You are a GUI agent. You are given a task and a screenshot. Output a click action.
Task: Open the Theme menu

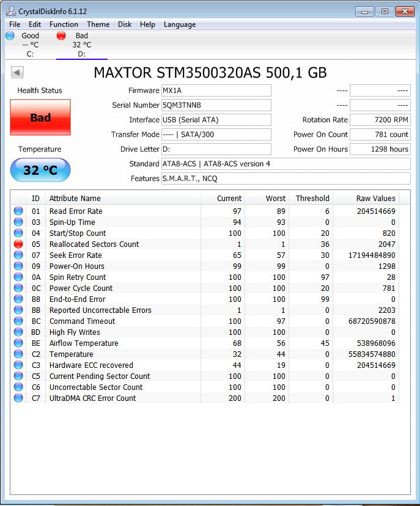point(98,24)
